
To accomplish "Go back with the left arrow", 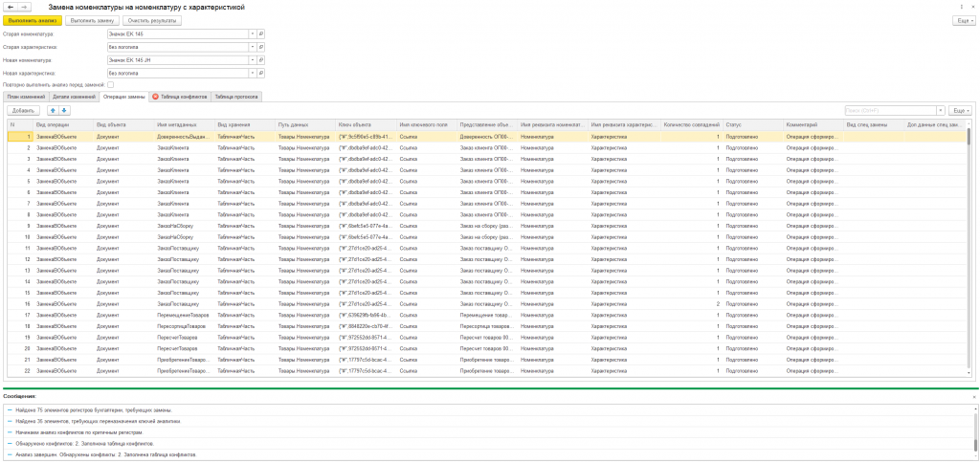I will coord(10,7).
